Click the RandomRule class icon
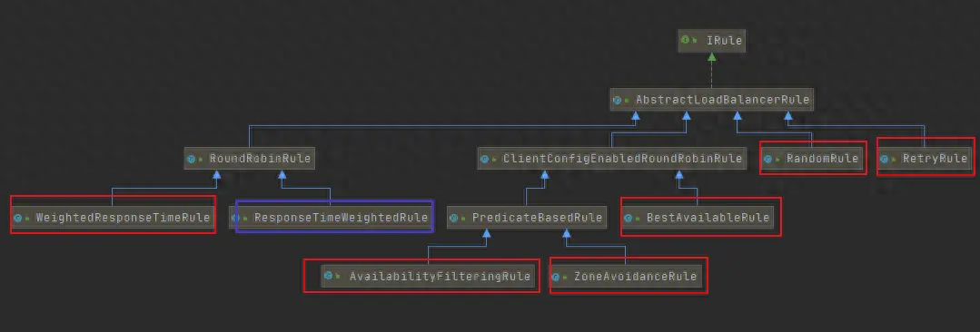 768,159
